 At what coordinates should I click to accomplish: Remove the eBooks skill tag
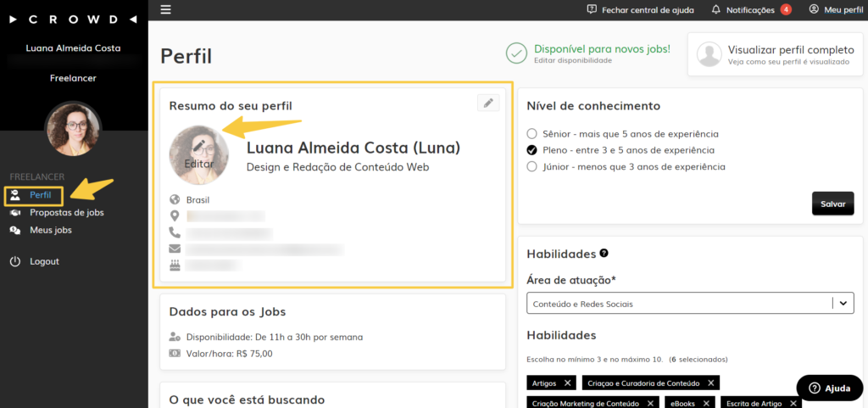click(x=707, y=404)
